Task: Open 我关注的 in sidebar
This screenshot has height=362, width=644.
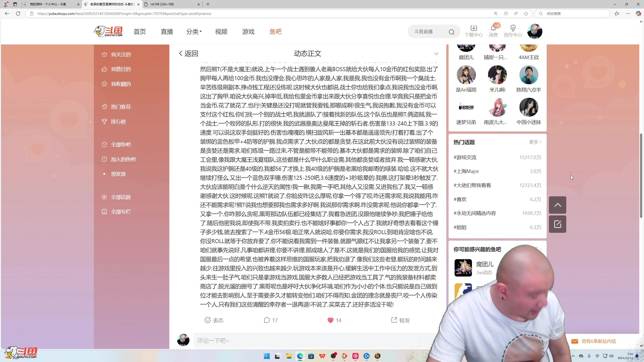Action: pyautogui.click(x=116, y=55)
